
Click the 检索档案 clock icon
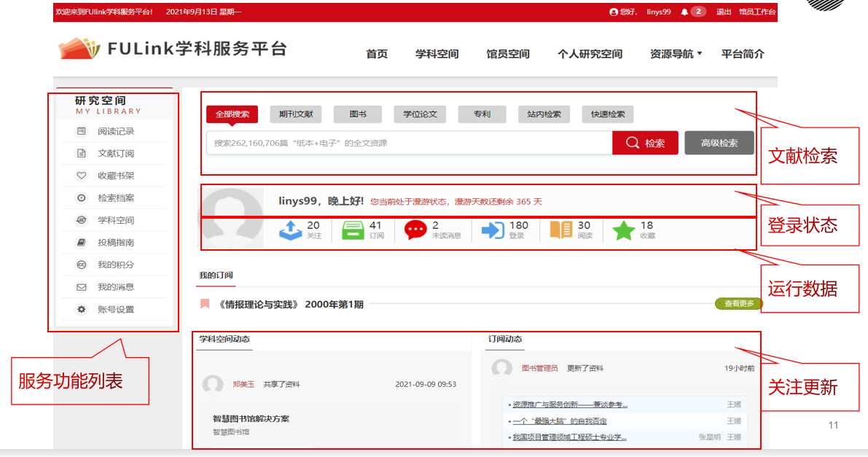tap(82, 198)
